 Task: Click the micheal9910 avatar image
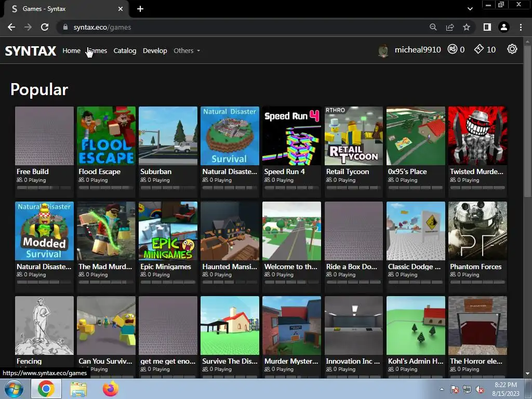click(383, 50)
